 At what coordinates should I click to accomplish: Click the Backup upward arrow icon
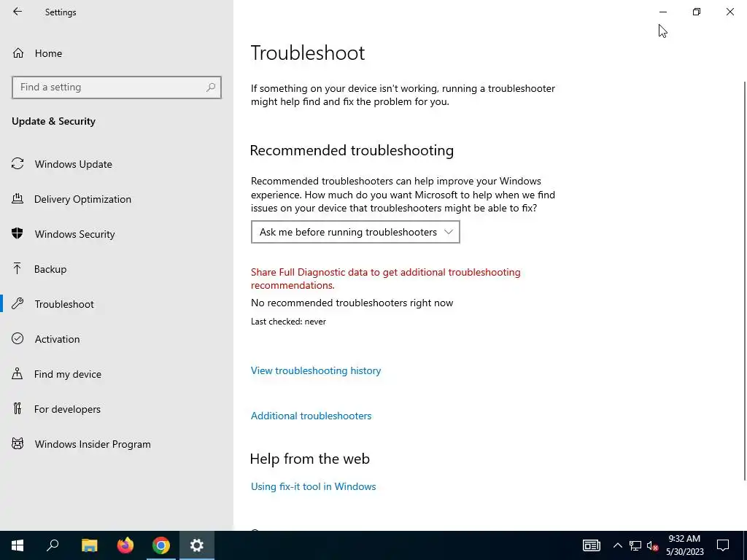[x=18, y=268]
